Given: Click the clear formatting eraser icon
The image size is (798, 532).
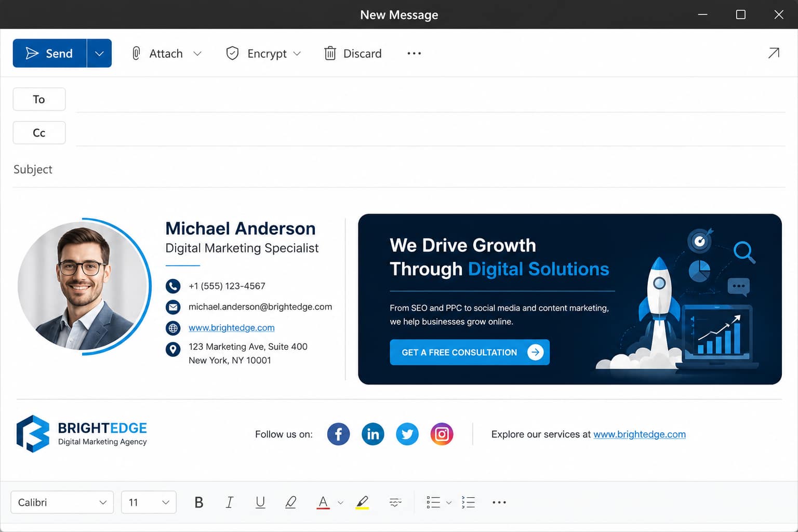Looking at the screenshot, I should tap(291, 502).
